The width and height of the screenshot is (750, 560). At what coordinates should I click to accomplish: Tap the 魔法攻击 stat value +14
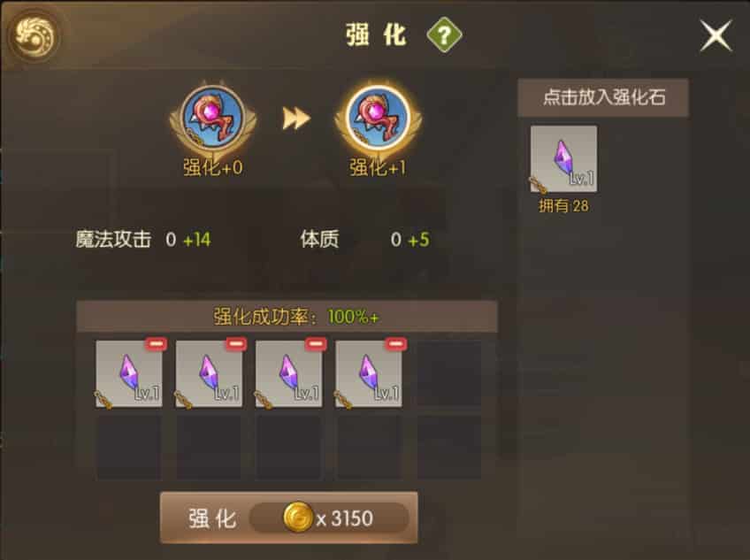coord(197,240)
